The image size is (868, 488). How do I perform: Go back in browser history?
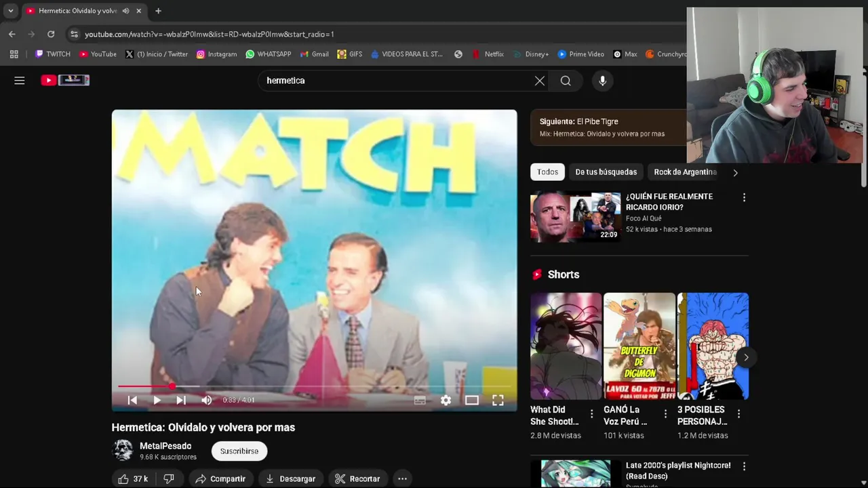click(12, 34)
